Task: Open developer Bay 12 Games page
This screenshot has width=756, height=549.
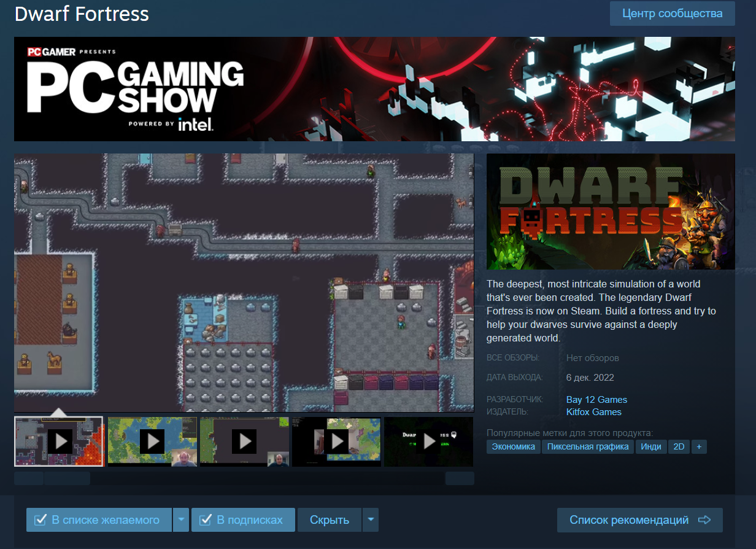Action: pos(596,400)
